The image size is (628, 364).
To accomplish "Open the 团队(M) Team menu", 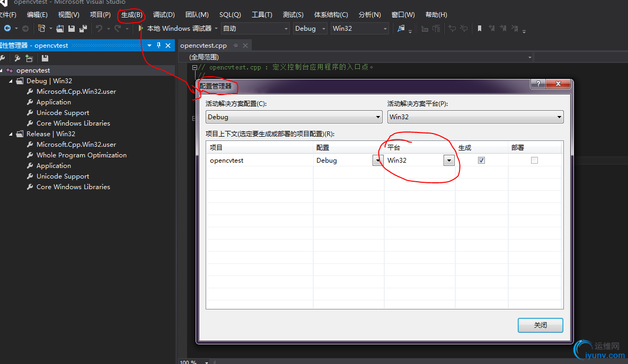I will click(x=197, y=15).
